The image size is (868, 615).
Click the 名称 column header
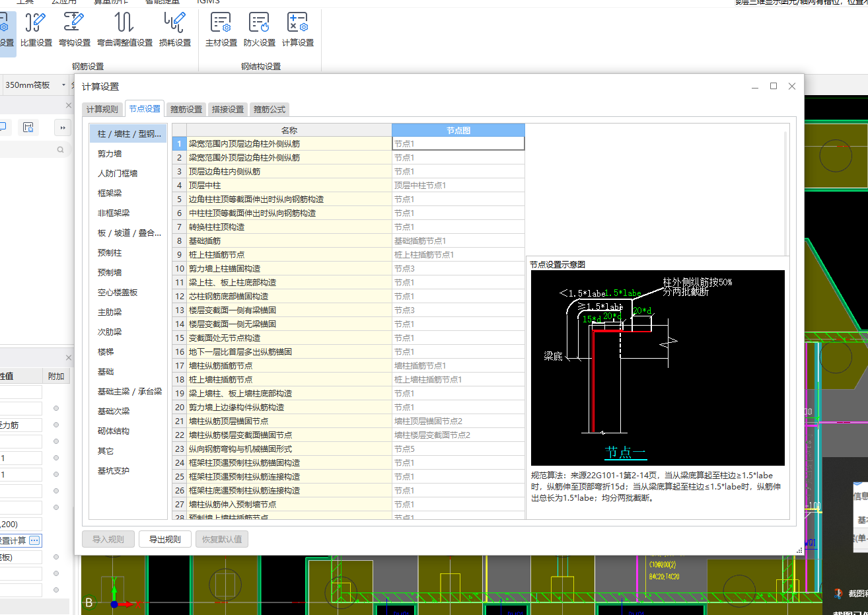point(289,130)
